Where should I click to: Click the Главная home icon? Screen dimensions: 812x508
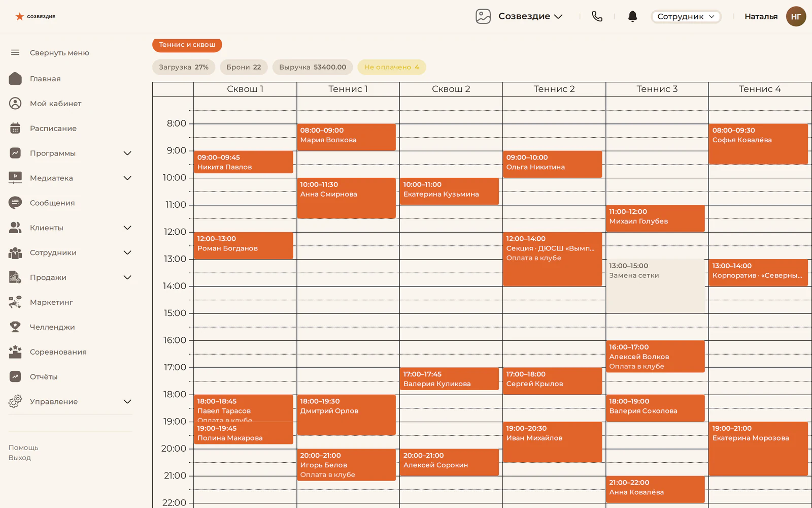point(15,78)
